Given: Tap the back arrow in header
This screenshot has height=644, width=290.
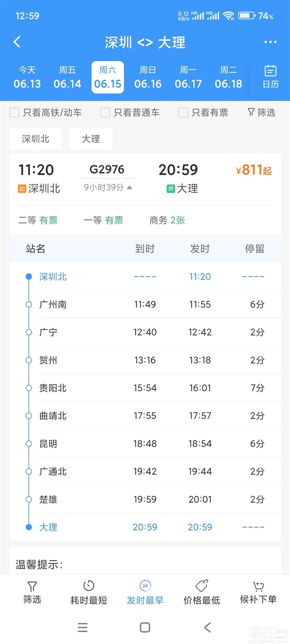Looking at the screenshot, I should point(17,42).
